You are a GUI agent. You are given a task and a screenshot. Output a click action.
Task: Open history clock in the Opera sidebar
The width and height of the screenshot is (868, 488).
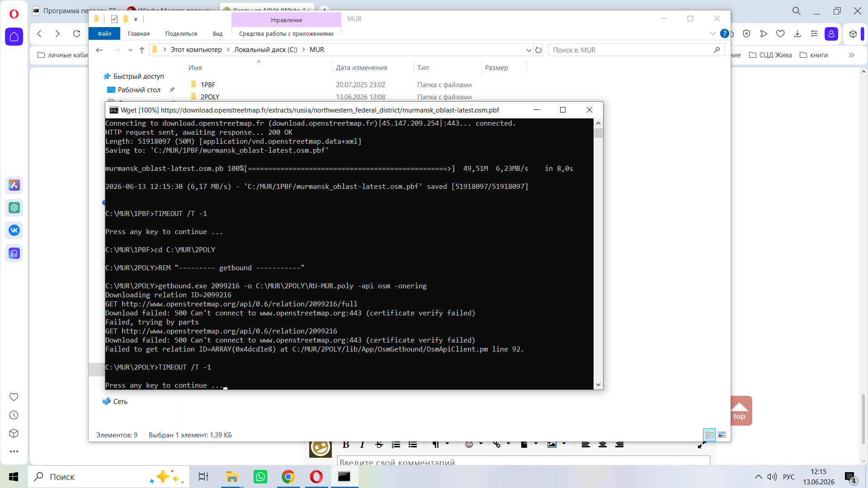pos(14,415)
